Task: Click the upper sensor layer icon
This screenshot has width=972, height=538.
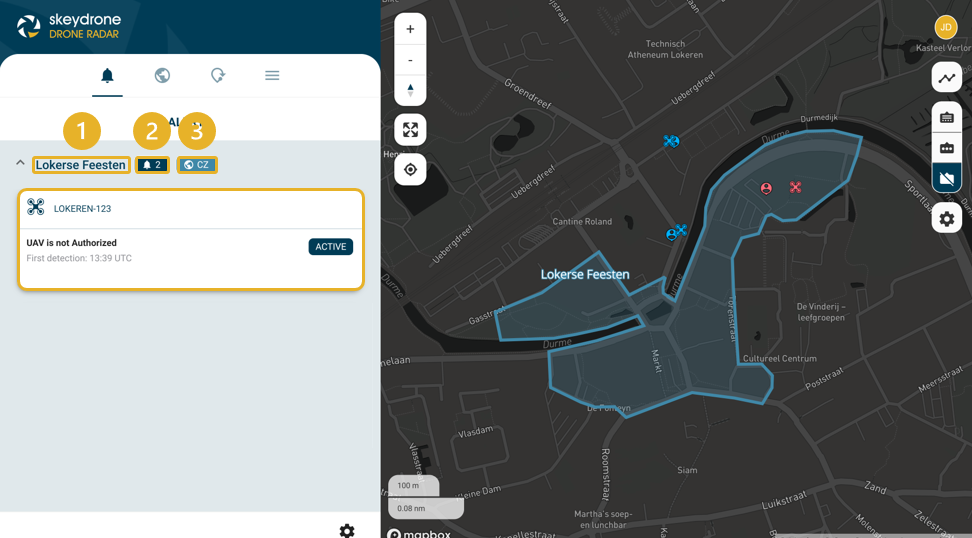Action: click(x=947, y=117)
